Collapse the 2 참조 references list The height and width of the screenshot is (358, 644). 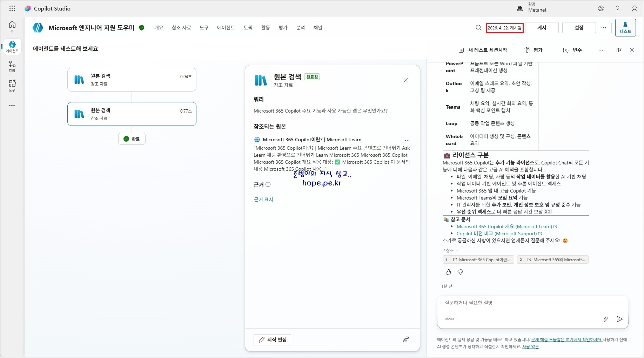[x=451, y=250]
